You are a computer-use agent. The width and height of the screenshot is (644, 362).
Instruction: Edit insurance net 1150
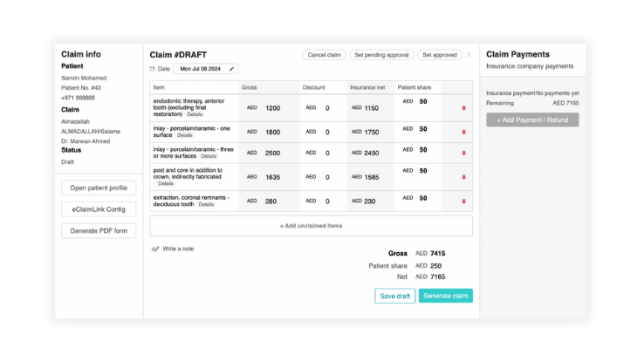(371, 108)
